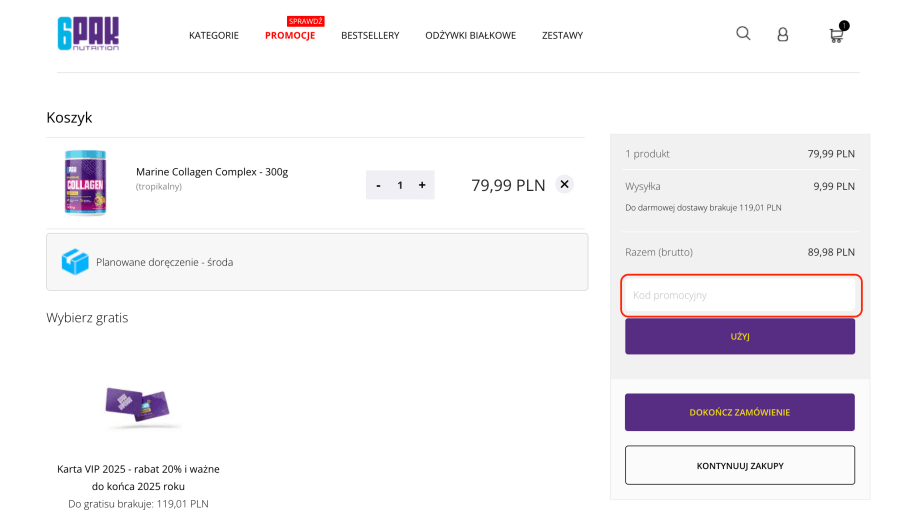Open the user account icon
900x515 pixels.
(782, 35)
